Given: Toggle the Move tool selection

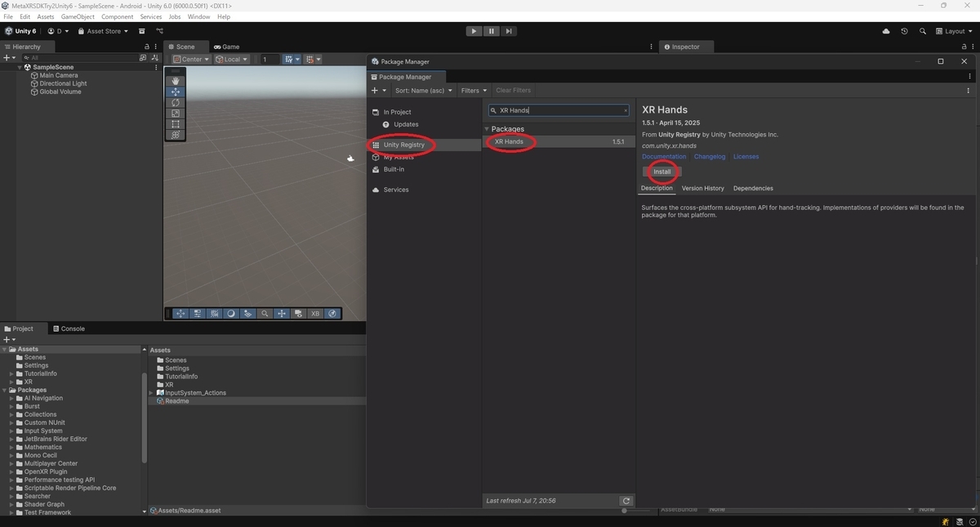Looking at the screenshot, I should coord(175,92).
